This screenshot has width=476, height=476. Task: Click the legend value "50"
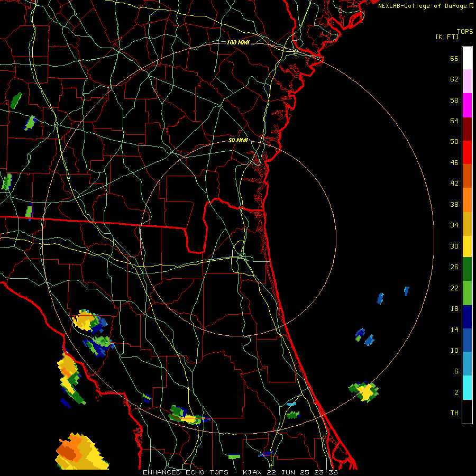pos(454,141)
